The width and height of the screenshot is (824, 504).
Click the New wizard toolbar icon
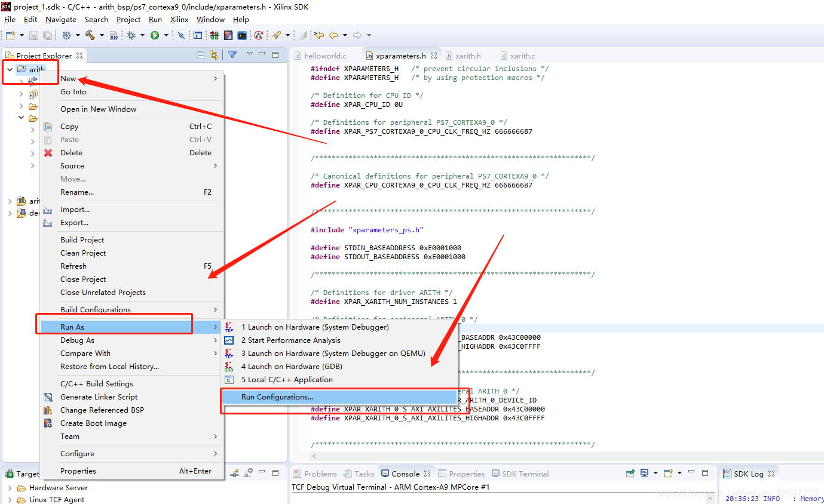(x=10, y=36)
